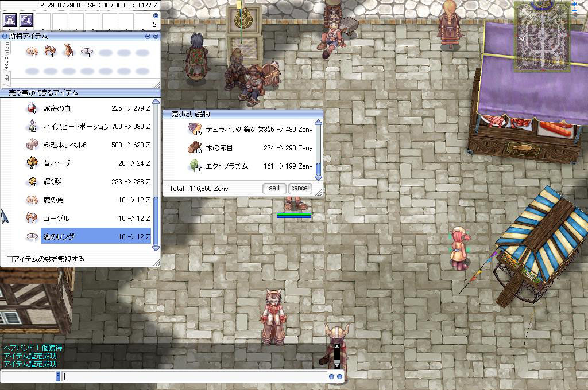Close the skill hotbar with its X icon

coord(156,15)
